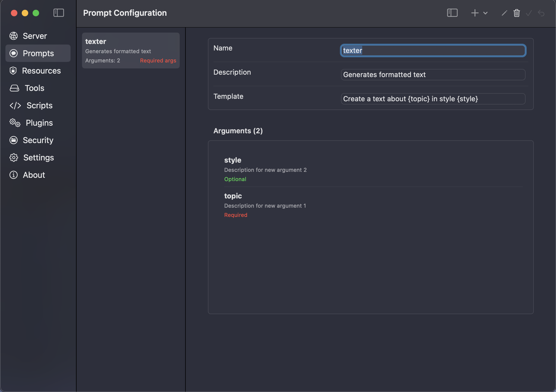
Task: Open the Security settings
Action: 38,140
